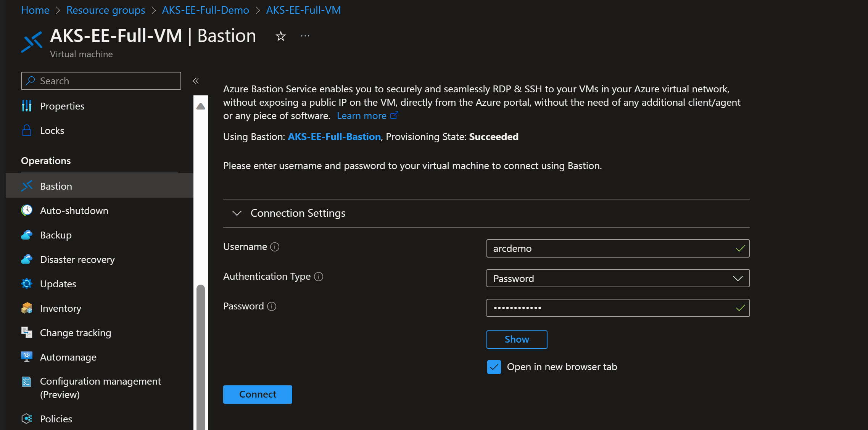Image resolution: width=868 pixels, height=430 pixels.
Task: Click the Automanage monitor icon
Action: [27, 357]
